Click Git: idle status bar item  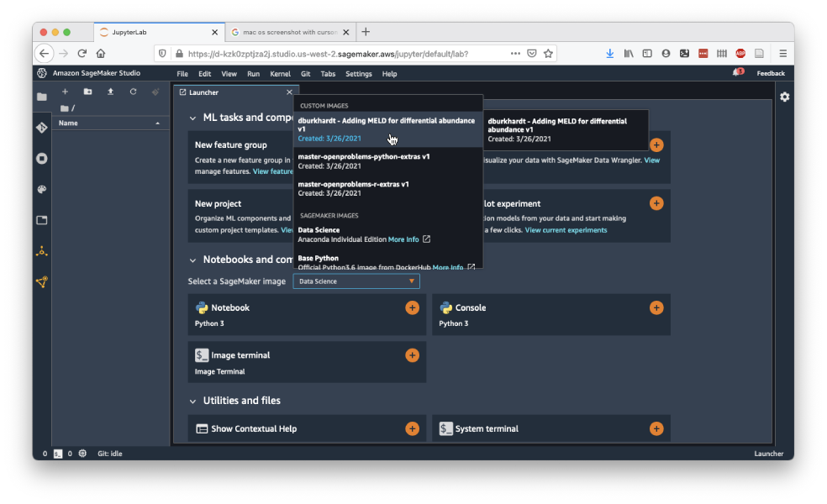(x=110, y=454)
